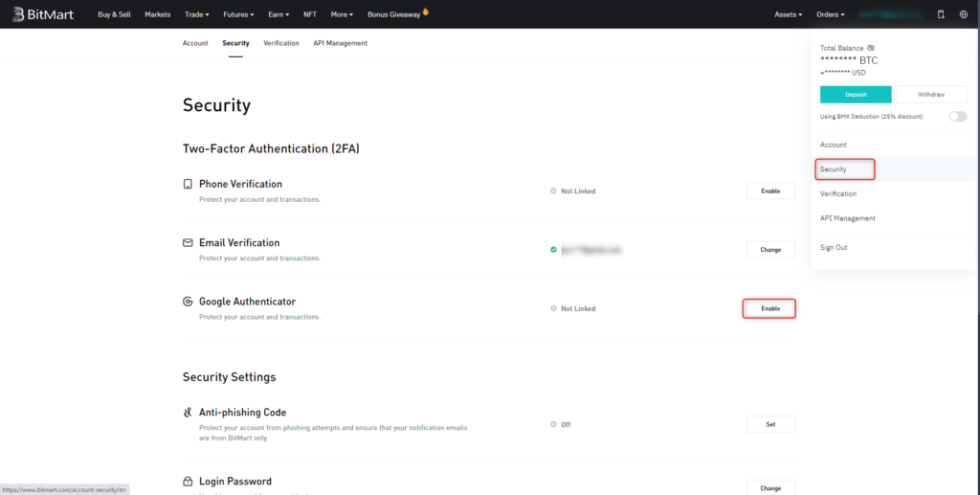The width and height of the screenshot is (980, 495).
Task: Click Set for Anti-phishing Code
Action: coord(769,424)
